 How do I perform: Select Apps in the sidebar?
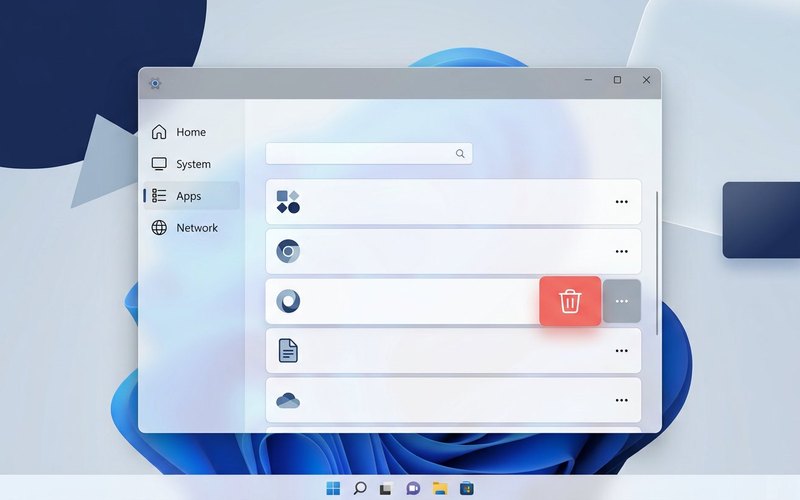pyautogui.click(x=191, y=196)
